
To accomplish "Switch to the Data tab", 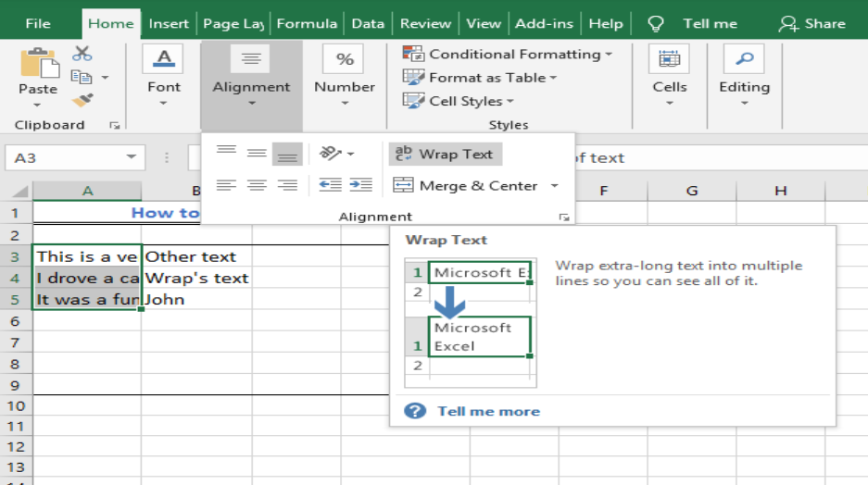I will tap(368, 24).
